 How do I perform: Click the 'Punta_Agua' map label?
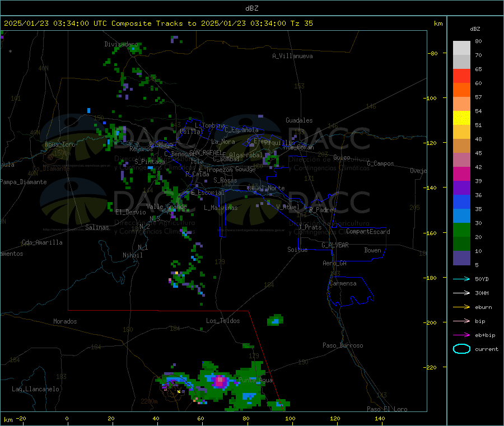(255, 380)
